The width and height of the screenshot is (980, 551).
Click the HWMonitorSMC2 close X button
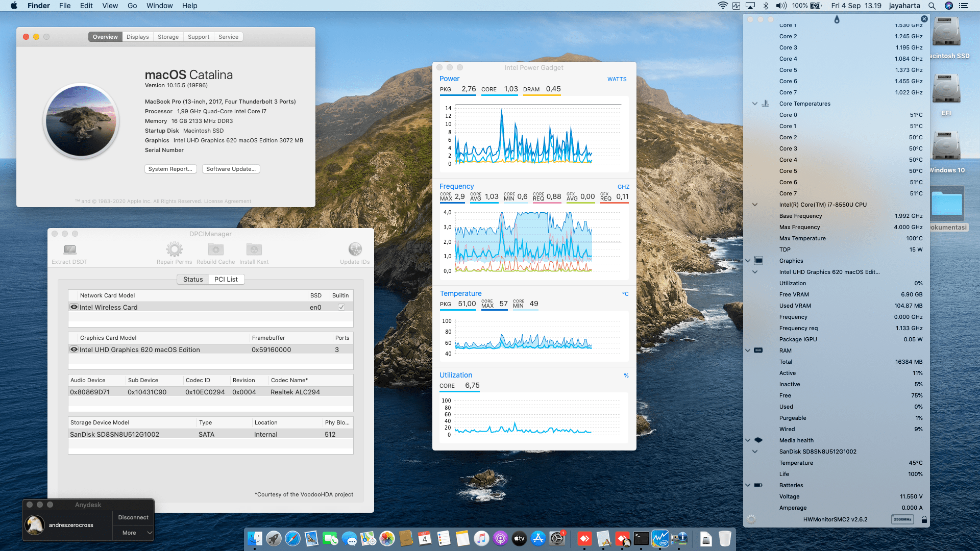click(x=924, y=19)
